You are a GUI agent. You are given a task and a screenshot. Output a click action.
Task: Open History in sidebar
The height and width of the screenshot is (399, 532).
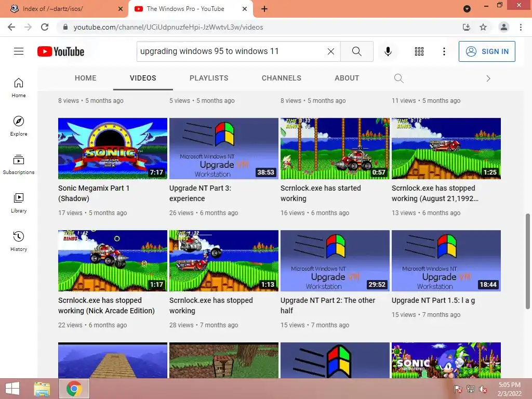coord(19,241)
